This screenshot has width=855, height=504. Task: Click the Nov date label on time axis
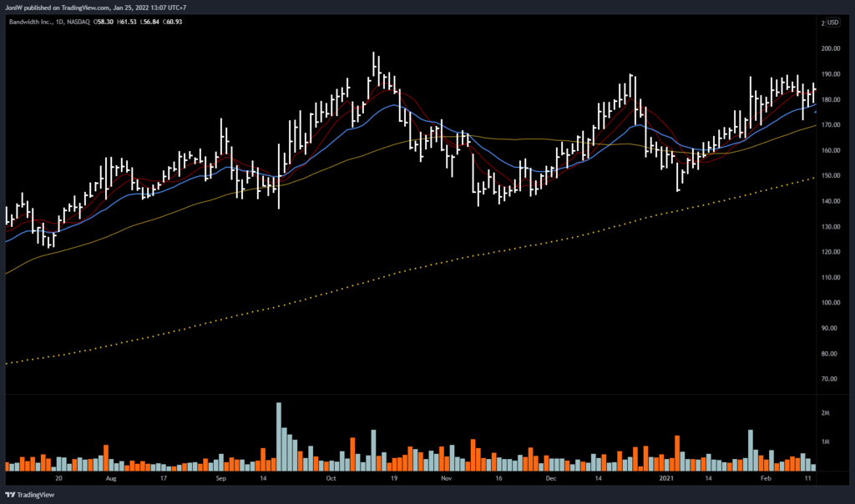coord(445,480)
